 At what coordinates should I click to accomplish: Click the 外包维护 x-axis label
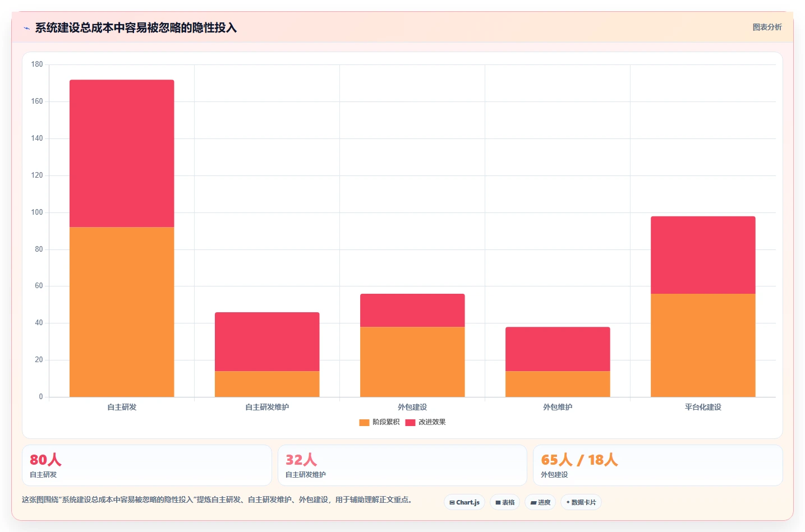coord(558,407)
